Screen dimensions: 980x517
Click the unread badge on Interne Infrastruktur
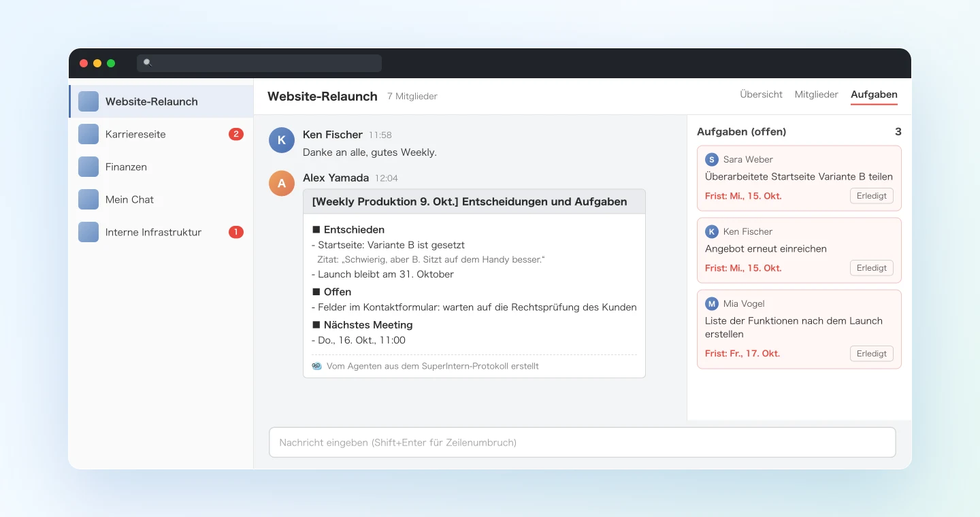click(x=236, y=232)
